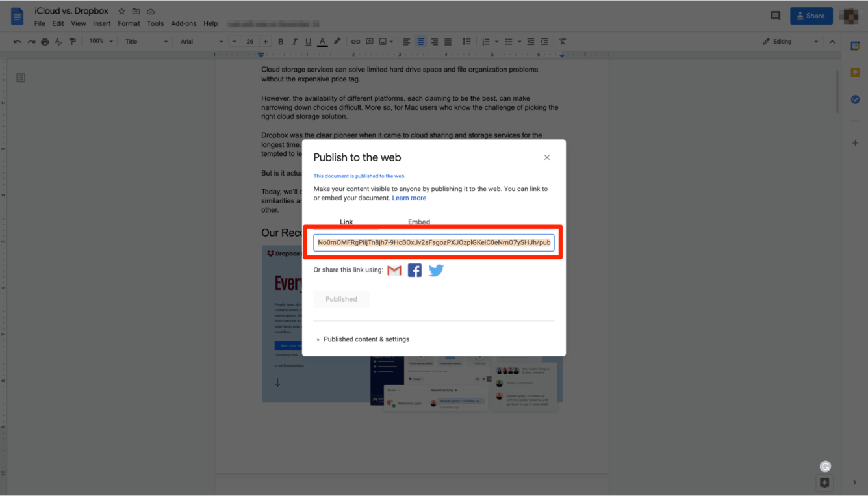Star the iCloud vs. Dropbox document

(121, 10)
